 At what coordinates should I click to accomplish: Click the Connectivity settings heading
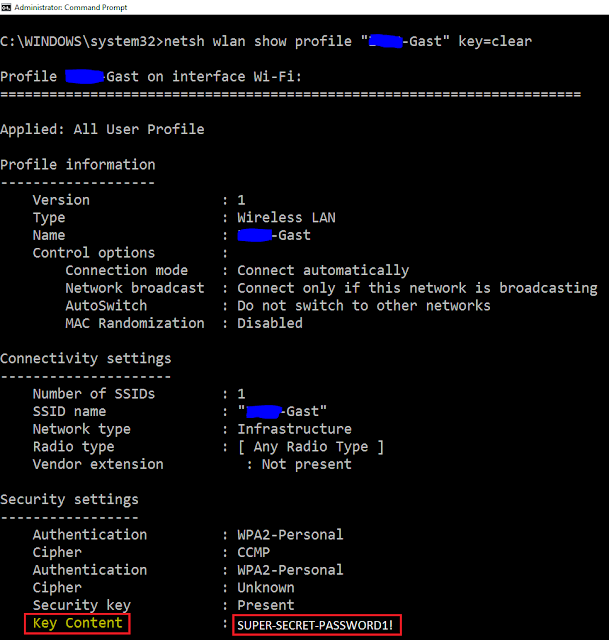pos(86,358)
